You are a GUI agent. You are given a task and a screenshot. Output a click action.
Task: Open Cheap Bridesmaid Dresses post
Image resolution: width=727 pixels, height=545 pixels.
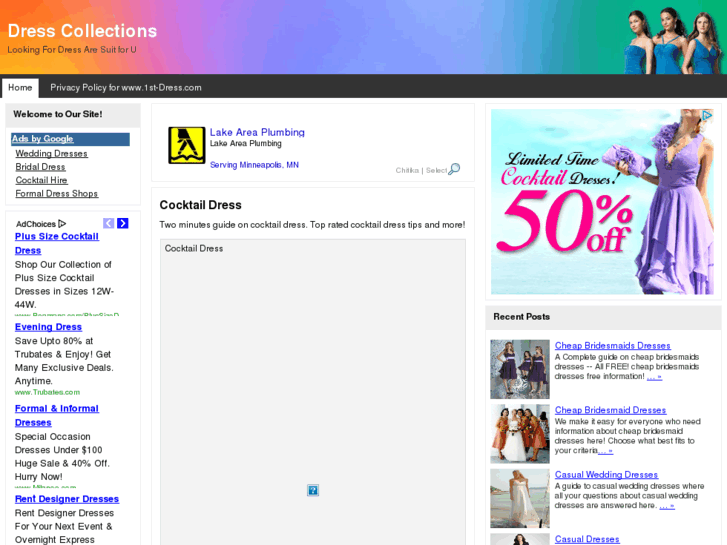610,410
